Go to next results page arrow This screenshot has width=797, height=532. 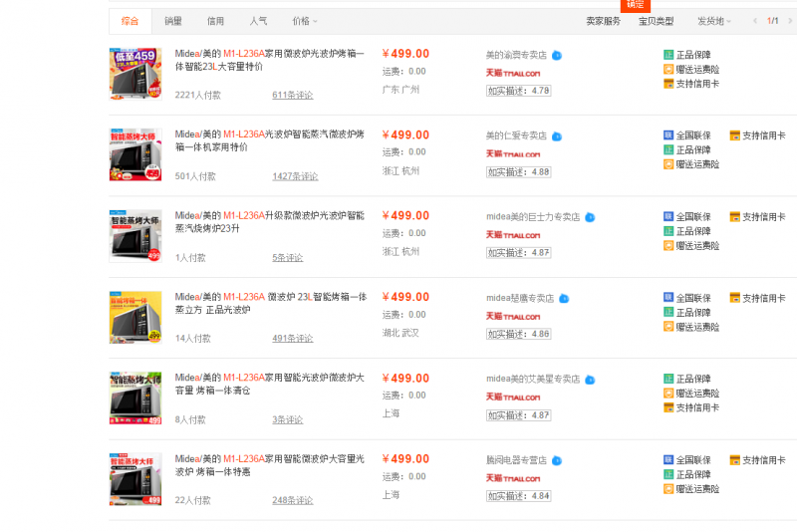tap(790, 21)
